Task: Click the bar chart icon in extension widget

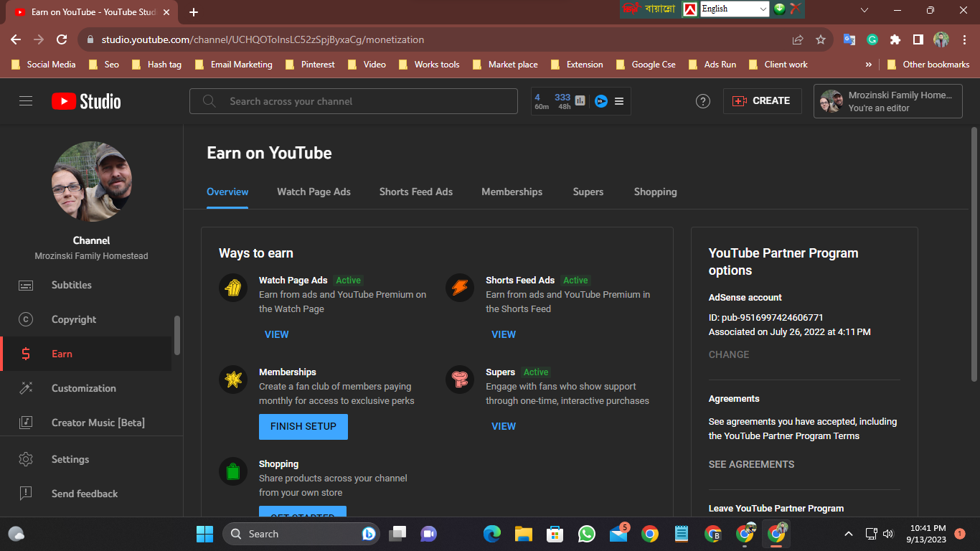Action: pyautogui.click(x=580, y=101)
